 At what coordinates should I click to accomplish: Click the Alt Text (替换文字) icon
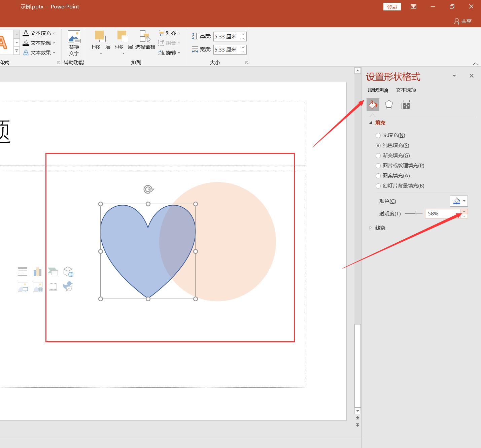[x=74, y=37]
